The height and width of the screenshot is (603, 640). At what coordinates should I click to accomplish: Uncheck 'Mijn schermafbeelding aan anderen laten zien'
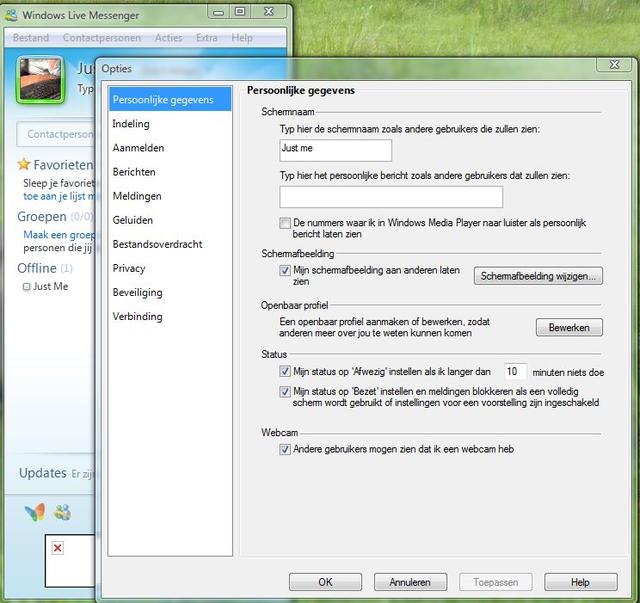(x=285, y=270)
